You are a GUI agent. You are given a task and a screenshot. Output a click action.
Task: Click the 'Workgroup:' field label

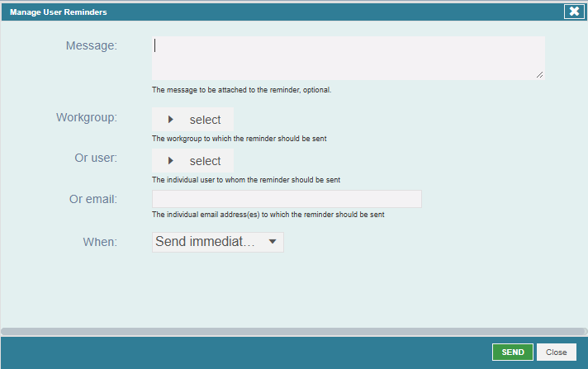(87, 117)
